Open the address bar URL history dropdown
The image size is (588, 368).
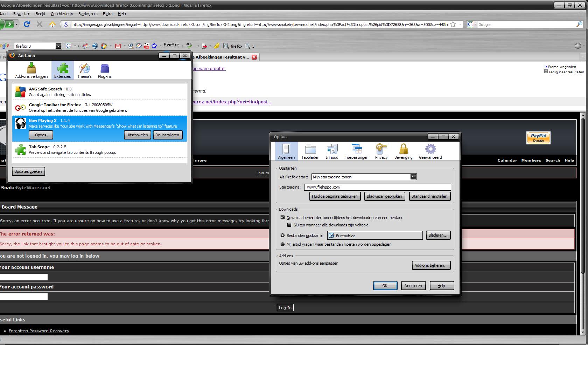[x=460, y=24]
